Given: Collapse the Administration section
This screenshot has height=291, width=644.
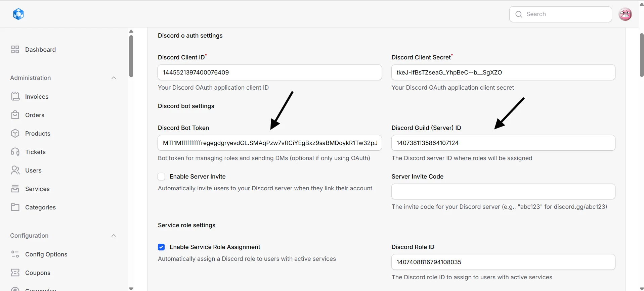Looking at the screenshot, I should (x=114, y=78).
